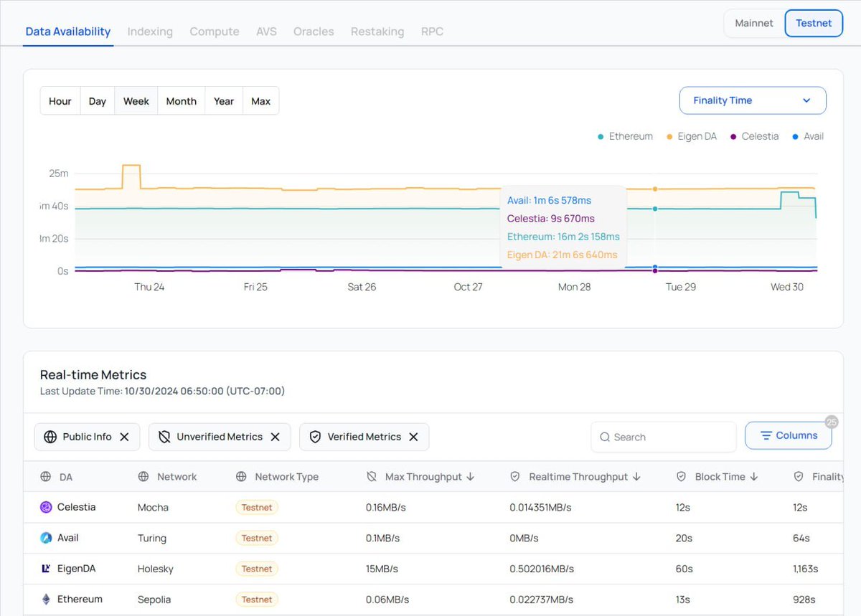Screen dimensions: 861x616
Task: Remove the Public Info filter chip
Action: click(124, 437)
